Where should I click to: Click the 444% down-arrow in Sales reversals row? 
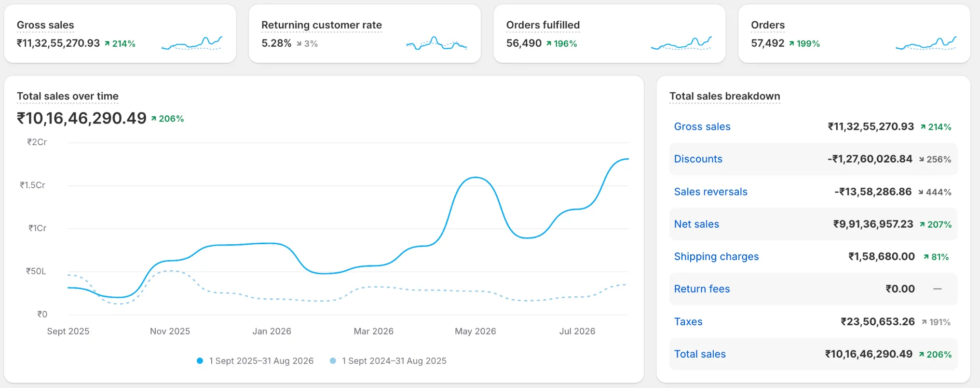coord(935,193)
